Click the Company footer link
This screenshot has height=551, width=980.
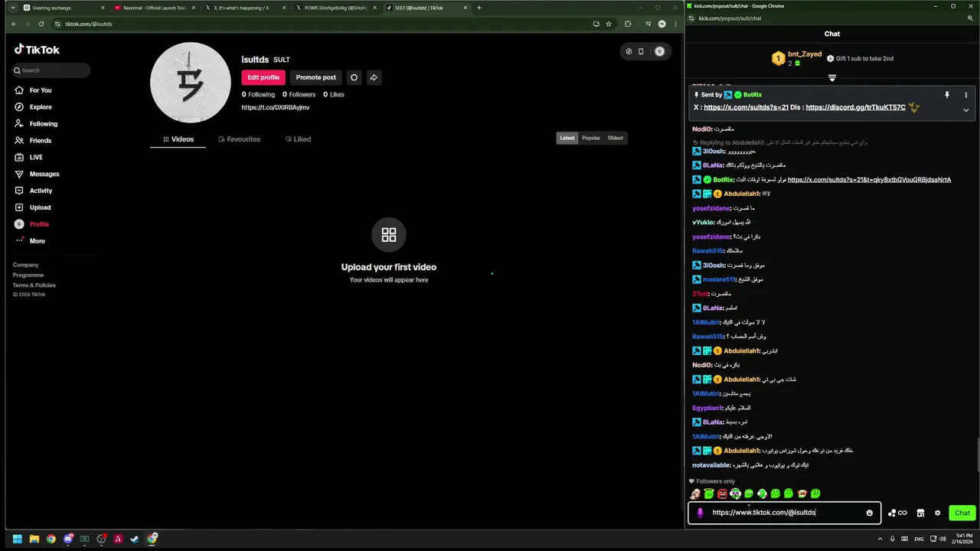(25, 265)
